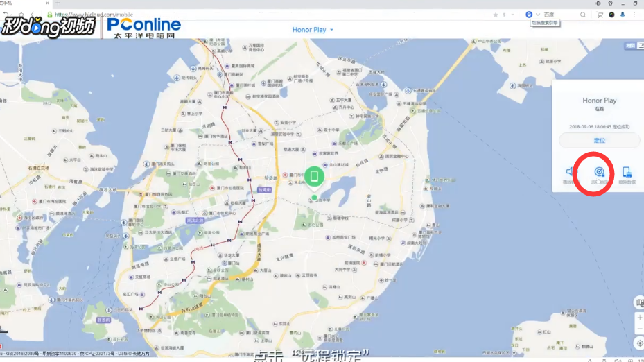Select the 地图 map view tab

click(x=630, y=46)
